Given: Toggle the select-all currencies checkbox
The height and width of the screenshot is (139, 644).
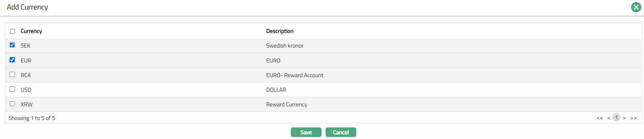Looking at the screenshot, I should coord(13,31).
